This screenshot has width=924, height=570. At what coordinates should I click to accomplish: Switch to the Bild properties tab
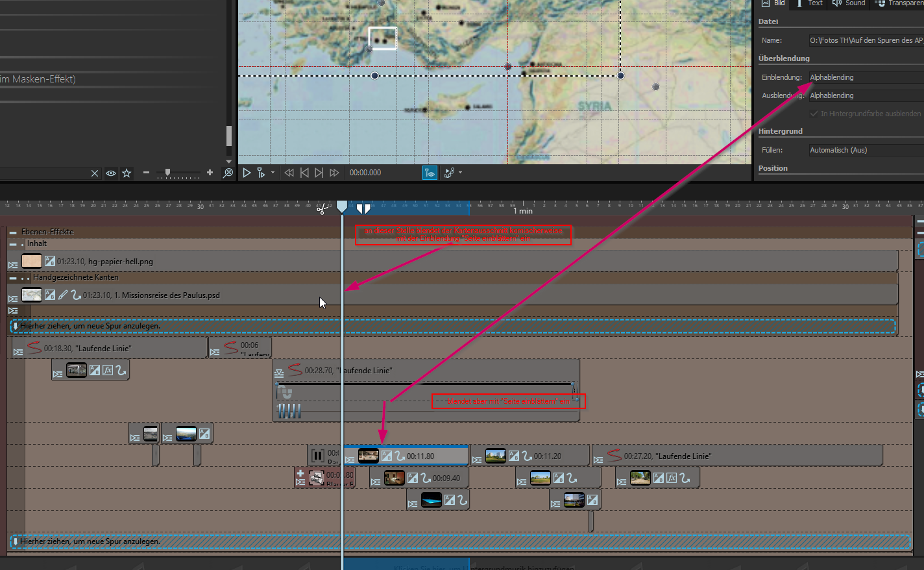[773, 3]
